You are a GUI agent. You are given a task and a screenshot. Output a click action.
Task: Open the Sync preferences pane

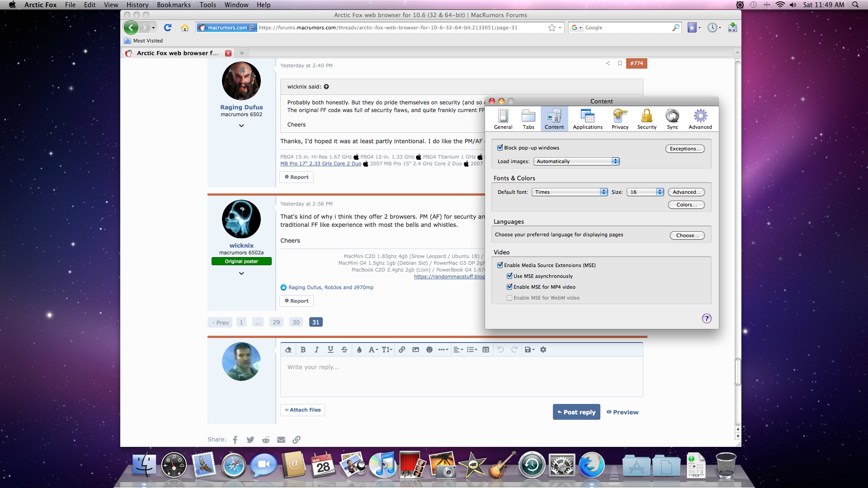point(672,119)
